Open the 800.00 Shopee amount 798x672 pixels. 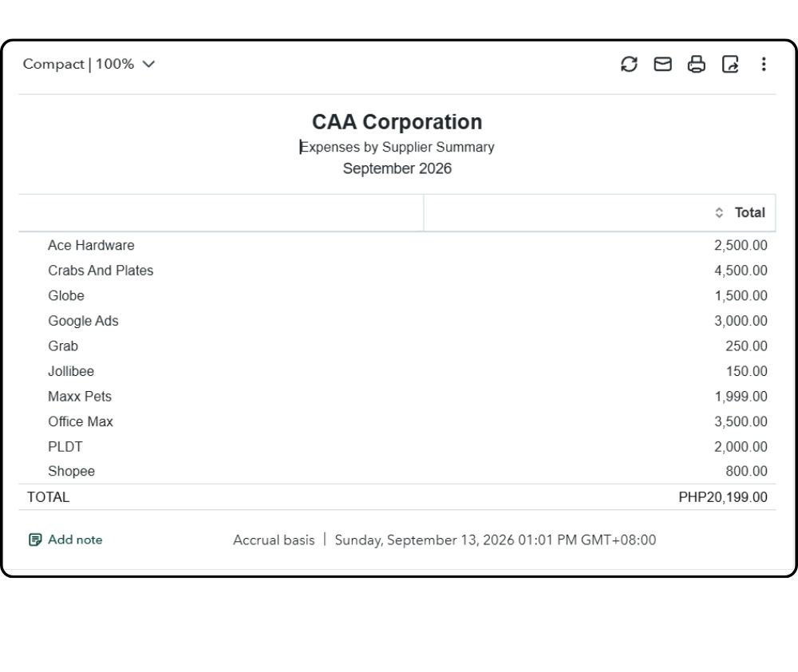click(x=746, y=472)
